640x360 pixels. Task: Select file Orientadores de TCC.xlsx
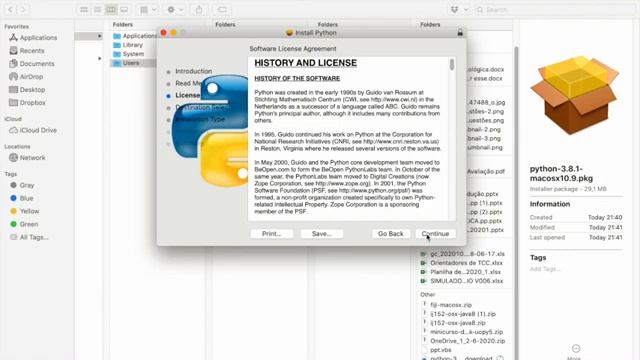(463, 263)
